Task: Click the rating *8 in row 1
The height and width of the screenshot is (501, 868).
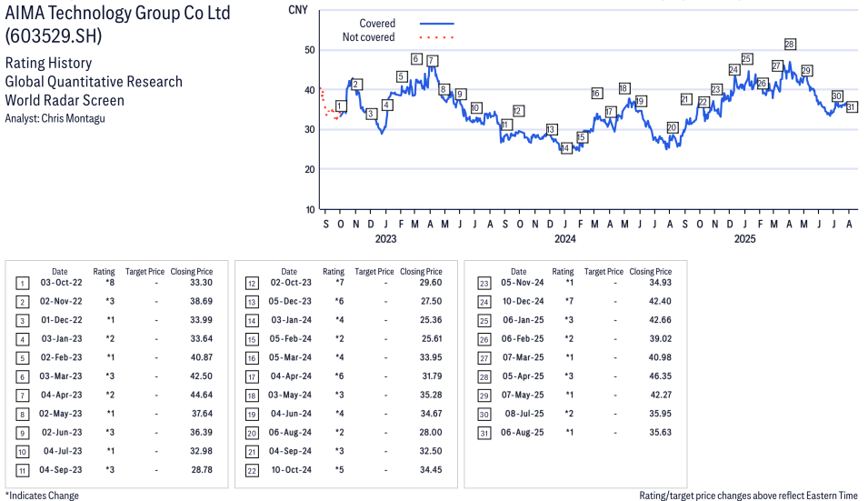Action: coord(110,283)
